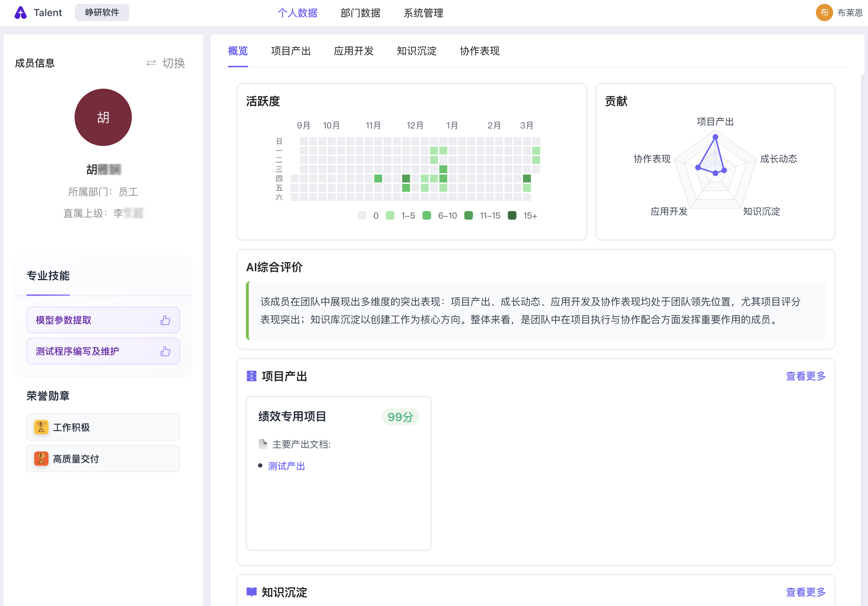Open the 测试产出 document link
Screen dimensions: 868x606
[x=286, y=466]
